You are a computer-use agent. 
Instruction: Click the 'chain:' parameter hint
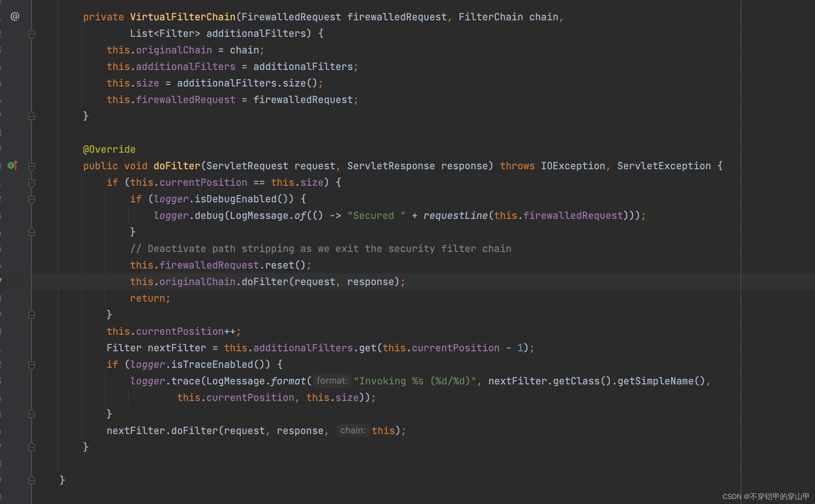tap(353, 430)
